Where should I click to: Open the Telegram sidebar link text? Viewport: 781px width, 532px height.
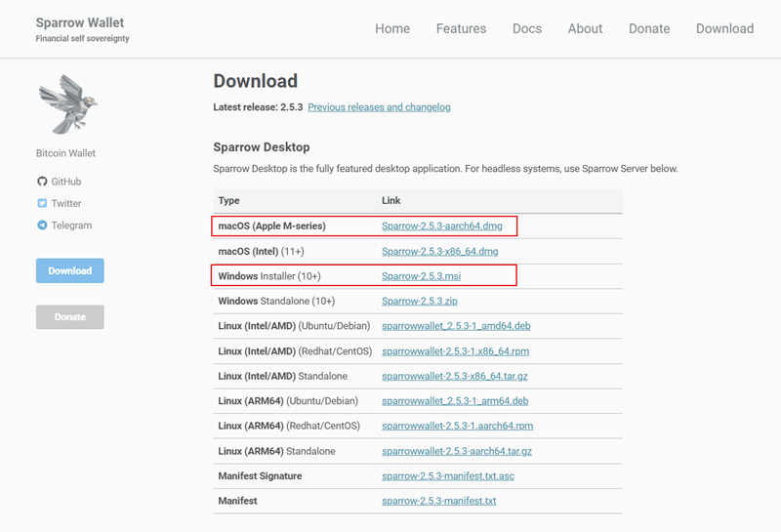pyautogui.click(x=71, y=225)
